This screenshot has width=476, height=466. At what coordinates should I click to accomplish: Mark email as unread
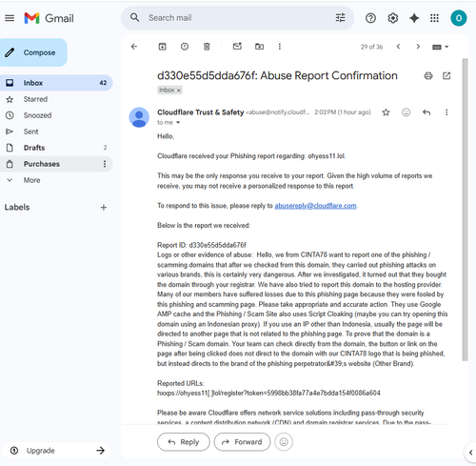click(237, 47)
